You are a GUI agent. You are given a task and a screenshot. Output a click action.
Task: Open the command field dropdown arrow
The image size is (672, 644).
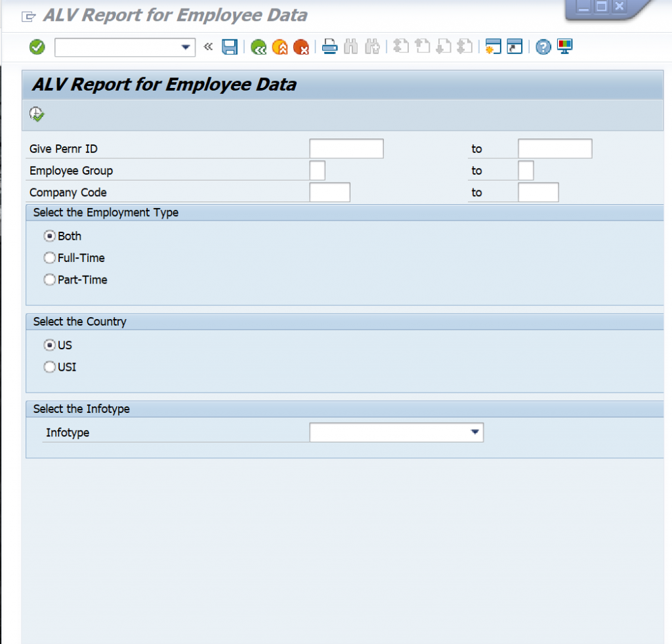pos(186,47)
